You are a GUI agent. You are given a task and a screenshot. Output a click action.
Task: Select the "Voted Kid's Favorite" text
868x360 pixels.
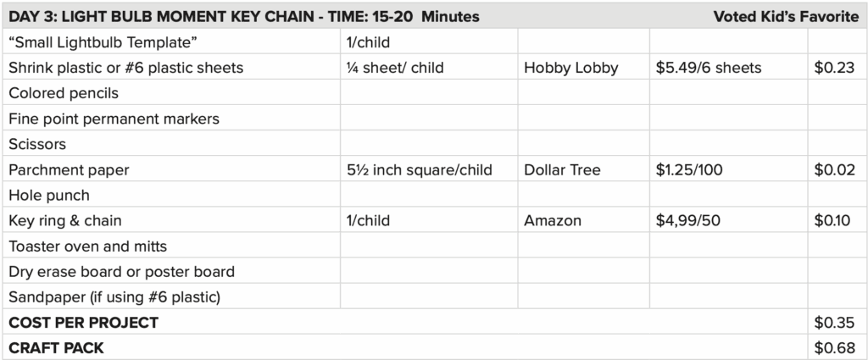click(x=786, y=17)
